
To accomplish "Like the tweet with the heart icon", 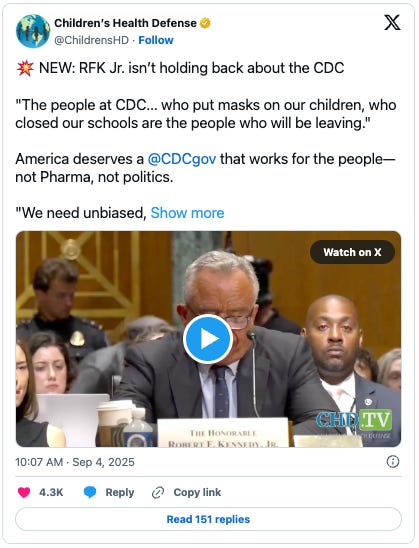I will tap(24, 493).
